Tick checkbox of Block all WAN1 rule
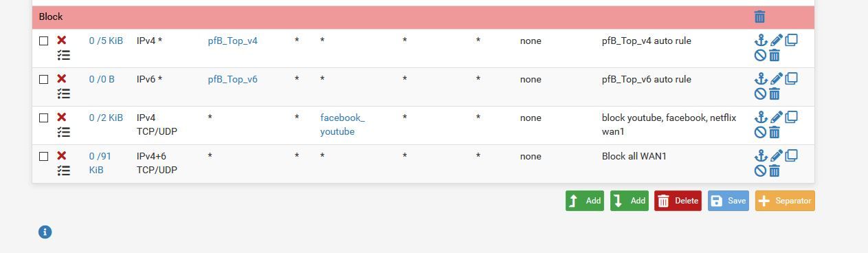Screen dimensions: 868x253 [x=43, y=157]
